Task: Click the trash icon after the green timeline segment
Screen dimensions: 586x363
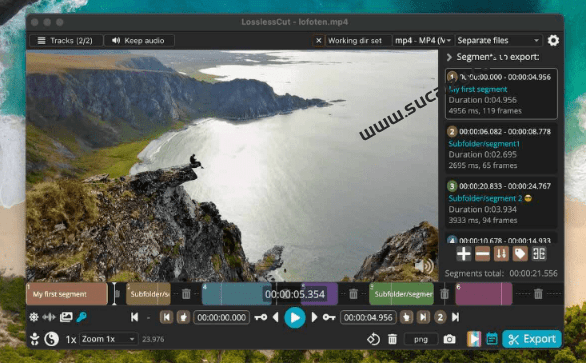Action: (444, 294)
